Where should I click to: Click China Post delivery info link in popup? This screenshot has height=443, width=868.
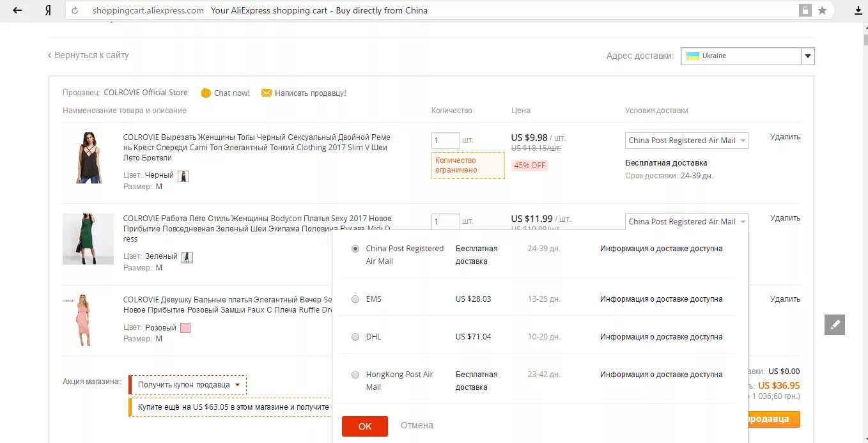pyautogui.click(x=662, y=249)
